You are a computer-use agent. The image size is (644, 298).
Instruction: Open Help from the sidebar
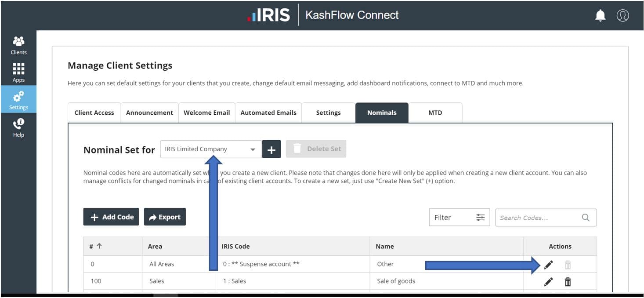point(18,128)
